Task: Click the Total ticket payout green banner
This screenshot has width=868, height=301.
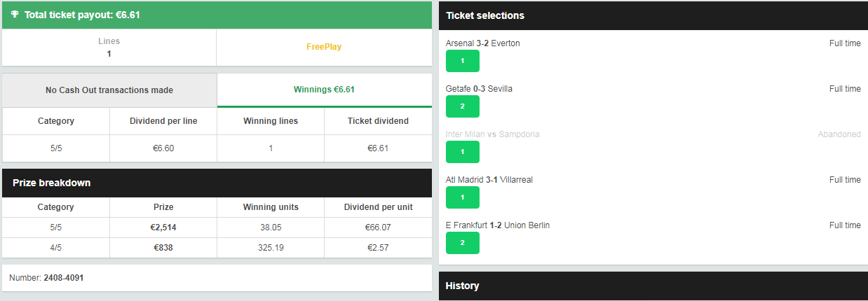Action: pos(217,15)
